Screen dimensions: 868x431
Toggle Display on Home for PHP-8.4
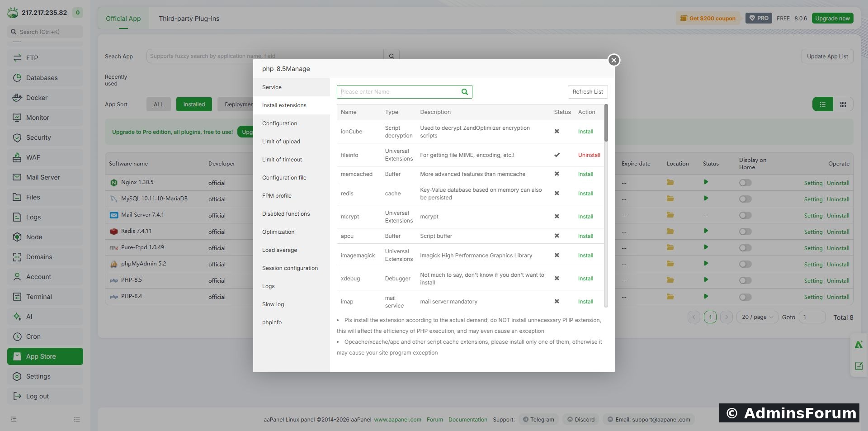745,297
